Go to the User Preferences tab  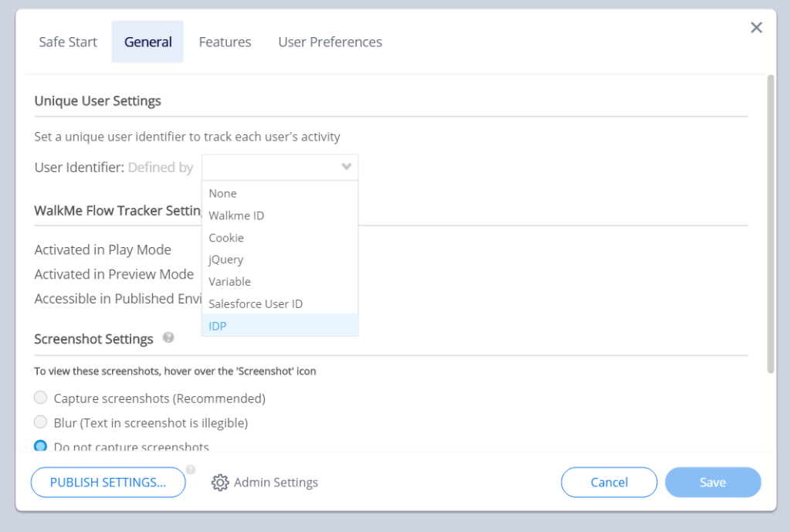[x=330, y=42]
